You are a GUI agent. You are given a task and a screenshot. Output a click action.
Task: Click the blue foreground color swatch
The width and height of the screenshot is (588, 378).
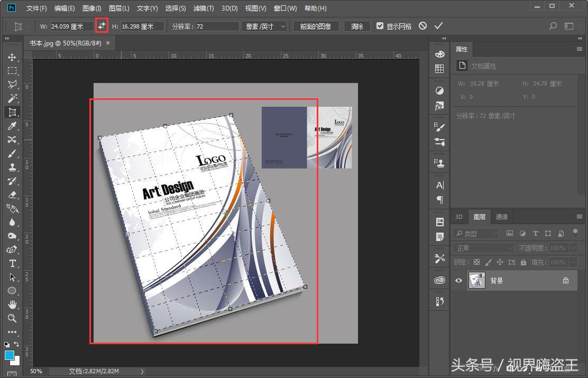point(10,355)
